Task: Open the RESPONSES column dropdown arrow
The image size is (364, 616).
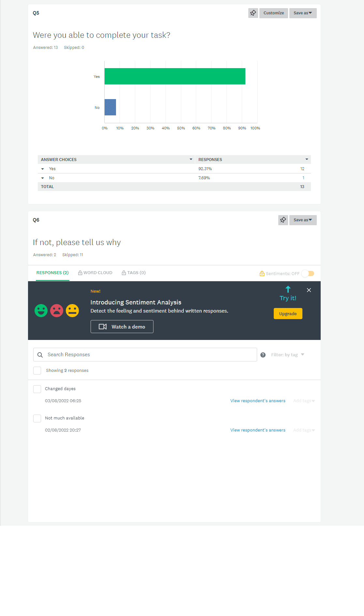Action: pyautogui.click(x=307, y=159)
